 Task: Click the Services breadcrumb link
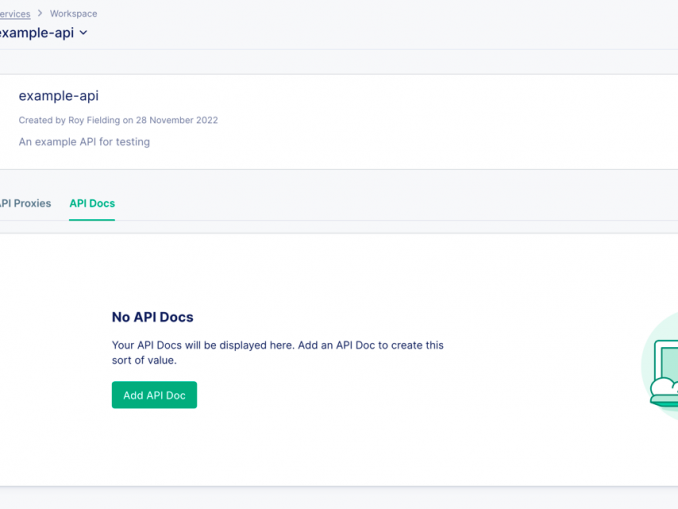(x=14, y=14)
